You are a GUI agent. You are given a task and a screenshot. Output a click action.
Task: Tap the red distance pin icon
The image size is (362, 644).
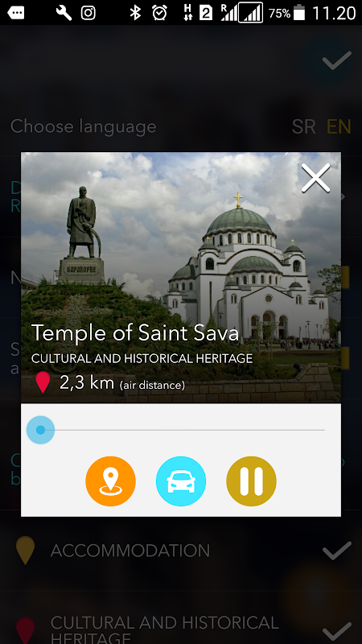(x=43, y=383)
